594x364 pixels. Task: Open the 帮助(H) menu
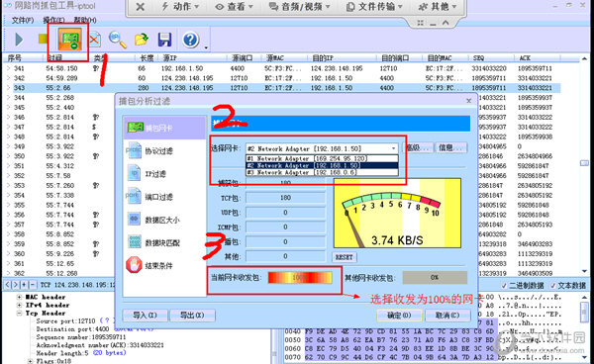coord(85,20)
